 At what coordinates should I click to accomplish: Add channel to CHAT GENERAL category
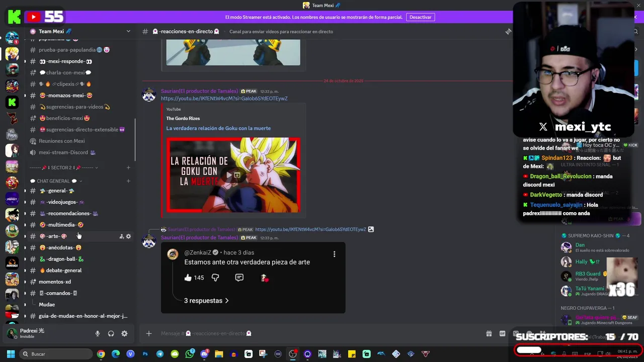128,181
